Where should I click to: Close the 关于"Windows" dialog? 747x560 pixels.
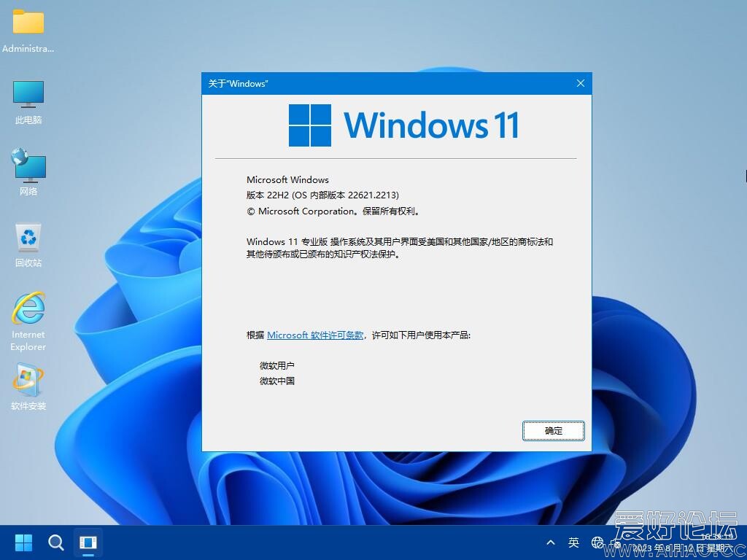pos(581,83)
